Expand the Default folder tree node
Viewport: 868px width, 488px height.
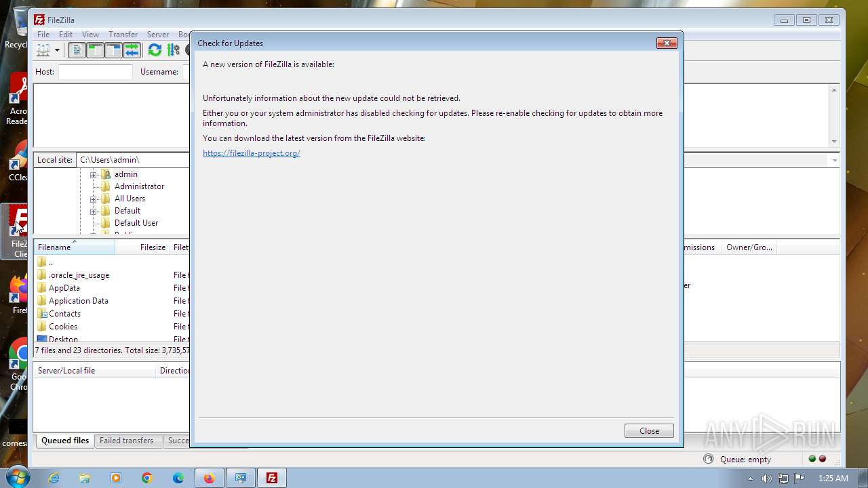[93, 211]
